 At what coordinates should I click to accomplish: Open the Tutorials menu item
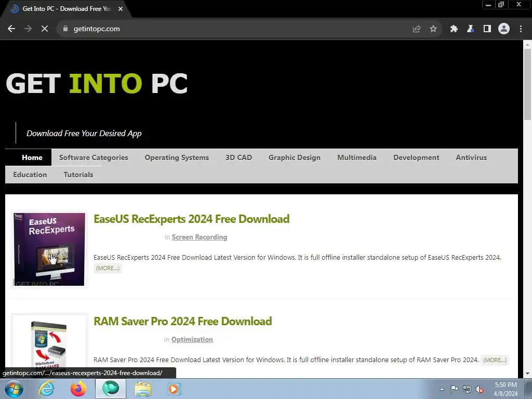click(78, 175)
